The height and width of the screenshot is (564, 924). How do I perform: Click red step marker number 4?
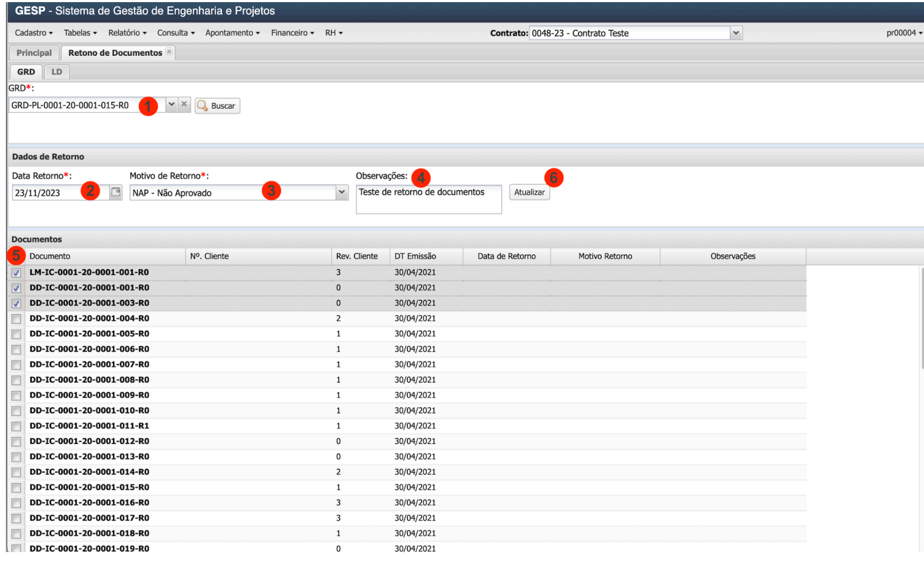click(421, 178)
